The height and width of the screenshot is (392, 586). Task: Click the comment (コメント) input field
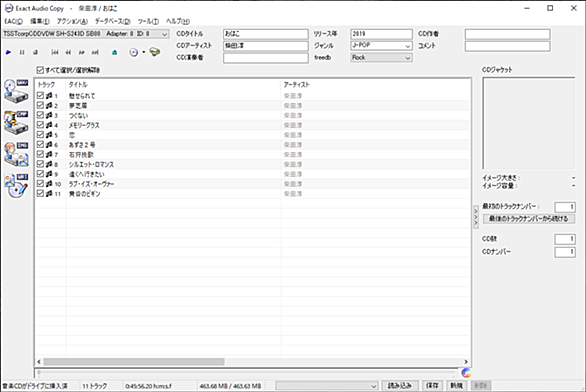coord(508,46)
